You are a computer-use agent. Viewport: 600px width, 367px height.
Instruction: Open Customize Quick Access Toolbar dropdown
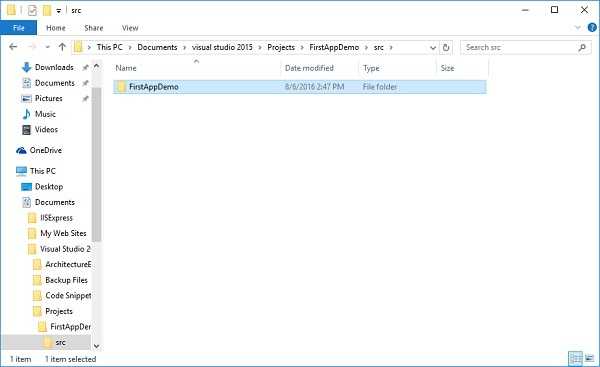[x=59, y=11]
